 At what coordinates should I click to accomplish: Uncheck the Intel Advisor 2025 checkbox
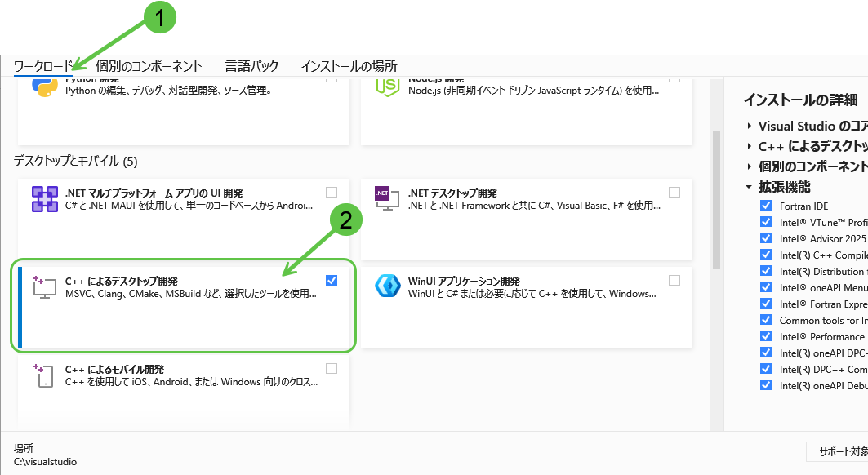pos(766,238)
